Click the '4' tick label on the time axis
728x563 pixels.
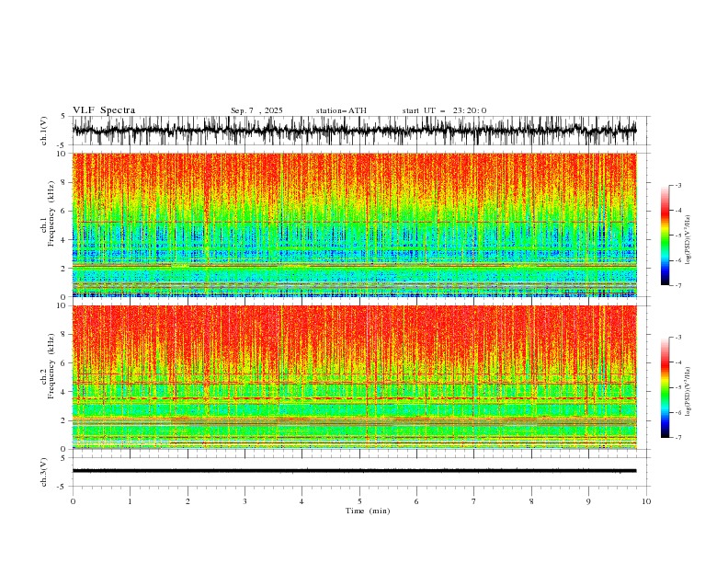coord(302,501)
